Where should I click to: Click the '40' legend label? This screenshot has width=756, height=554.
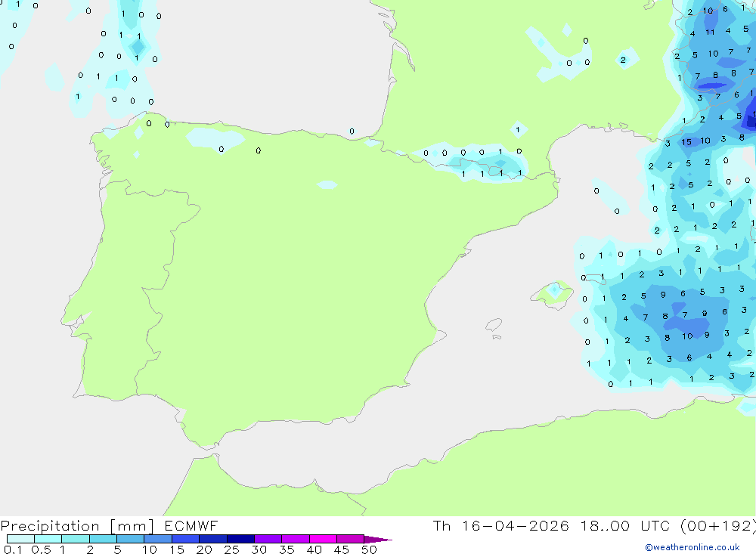click(314, 549)
